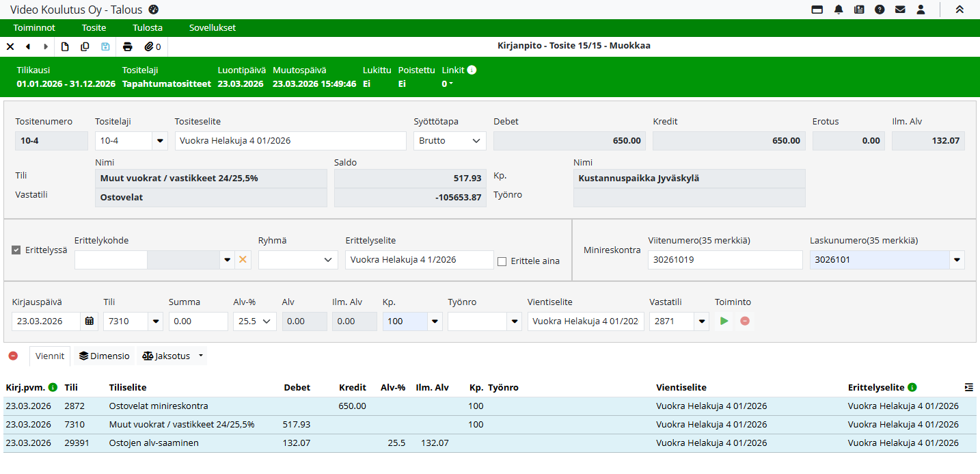Switch to the Dimensio tab
This screenshot has height=474, width=980.
[104, 356]
